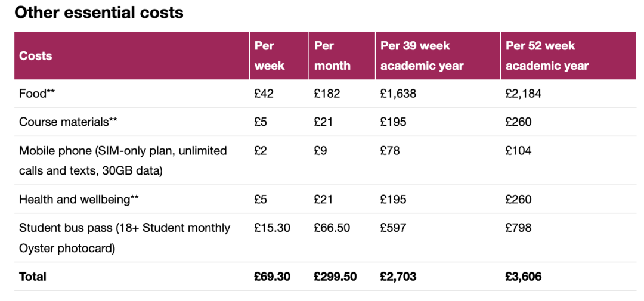Click the £2,184 food cost cell
This screenshot has height=301, width=644.
click(524, 94)
